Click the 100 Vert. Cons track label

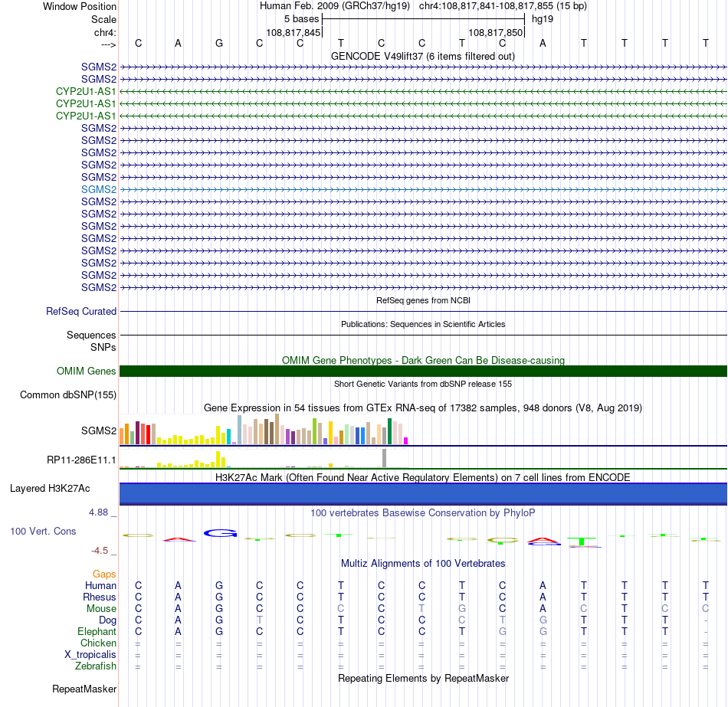43,532
